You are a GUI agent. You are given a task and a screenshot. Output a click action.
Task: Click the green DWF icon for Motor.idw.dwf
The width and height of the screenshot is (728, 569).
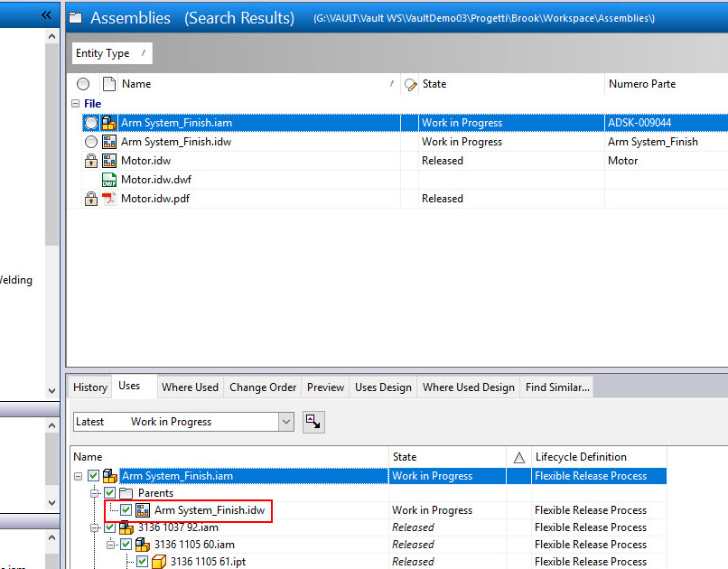click(x=110, y=179)
